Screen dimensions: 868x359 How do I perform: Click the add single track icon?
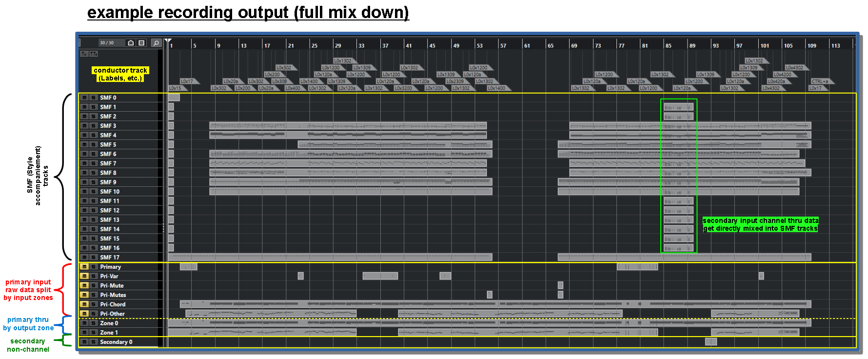pos(84,54)
